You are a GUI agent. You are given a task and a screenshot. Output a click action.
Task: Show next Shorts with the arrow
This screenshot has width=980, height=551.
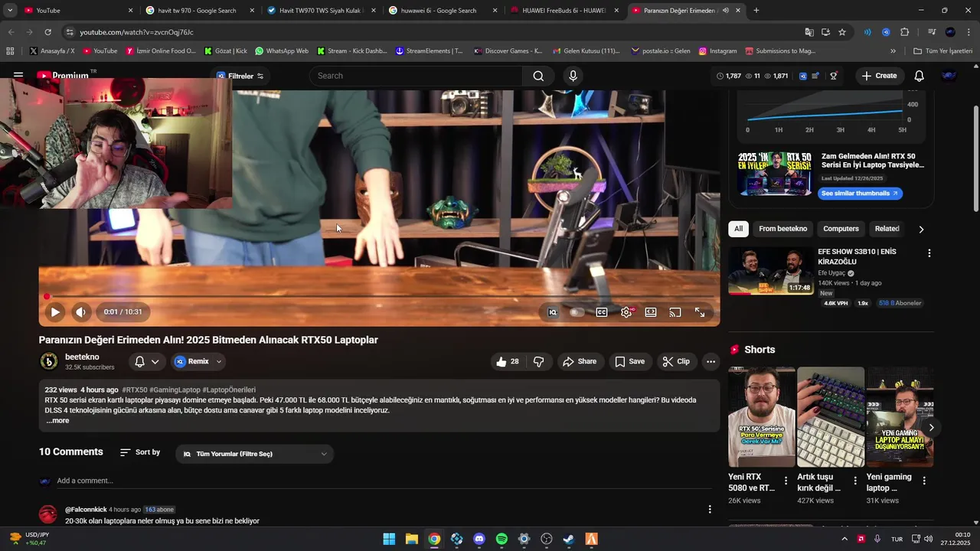931,427
